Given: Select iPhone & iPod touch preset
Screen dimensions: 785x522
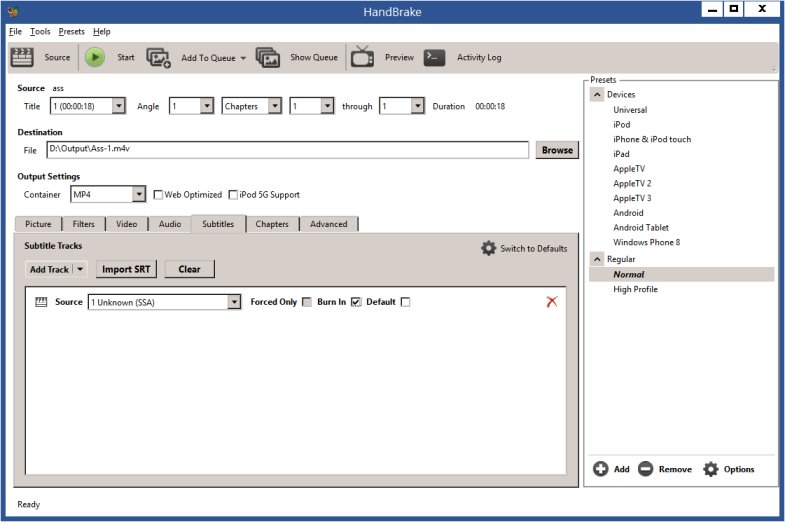Looking at the screenshot, I should pos(652,139).
